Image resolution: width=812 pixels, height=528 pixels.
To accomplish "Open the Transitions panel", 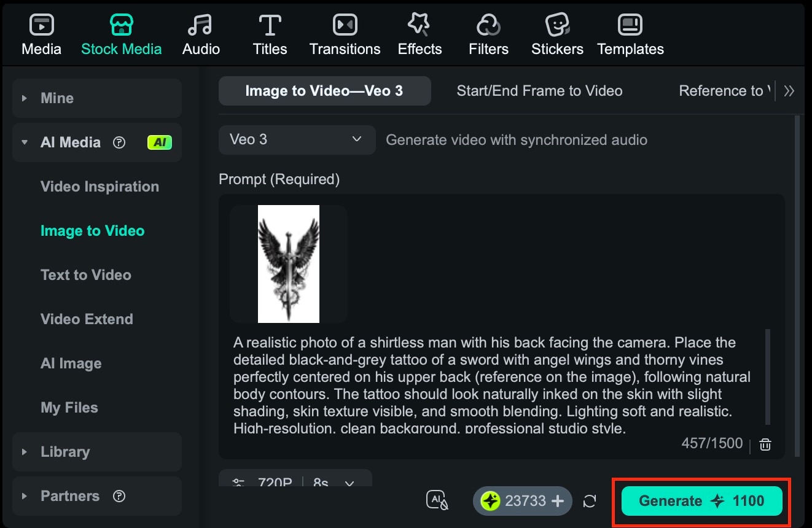I will (x=344, y=33).
